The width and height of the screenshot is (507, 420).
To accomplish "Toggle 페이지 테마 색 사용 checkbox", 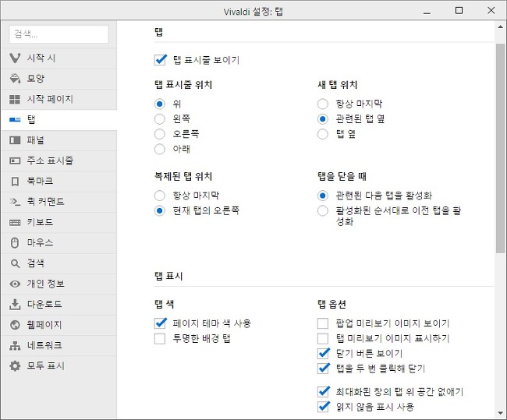I will [161, 323].
